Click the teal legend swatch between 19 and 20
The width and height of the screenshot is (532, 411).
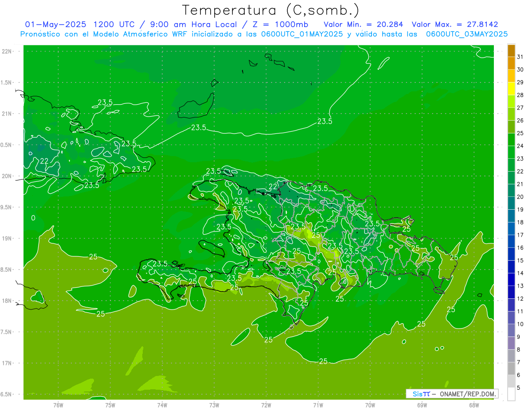click(511, 203)
